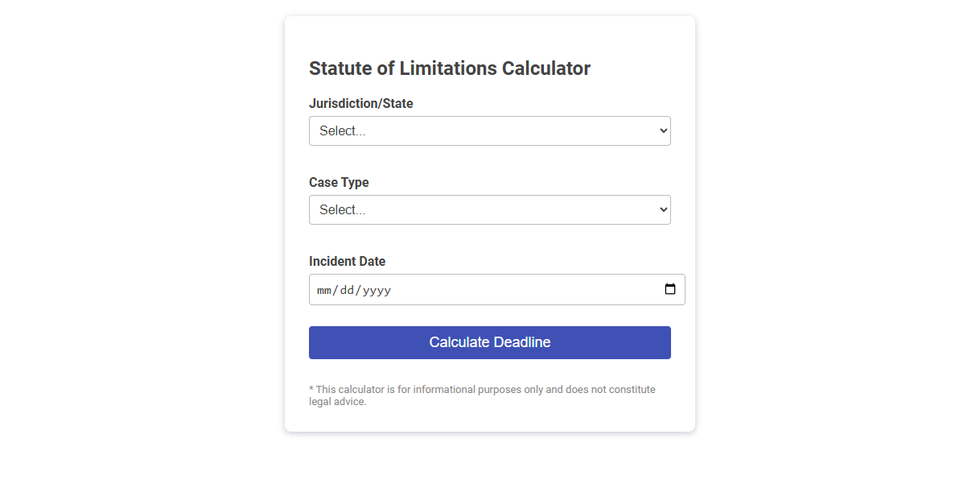This screenshot has height=480, width=980.
Task: Click the yyyy portion of the date input
Action: [x=376, y=289]
